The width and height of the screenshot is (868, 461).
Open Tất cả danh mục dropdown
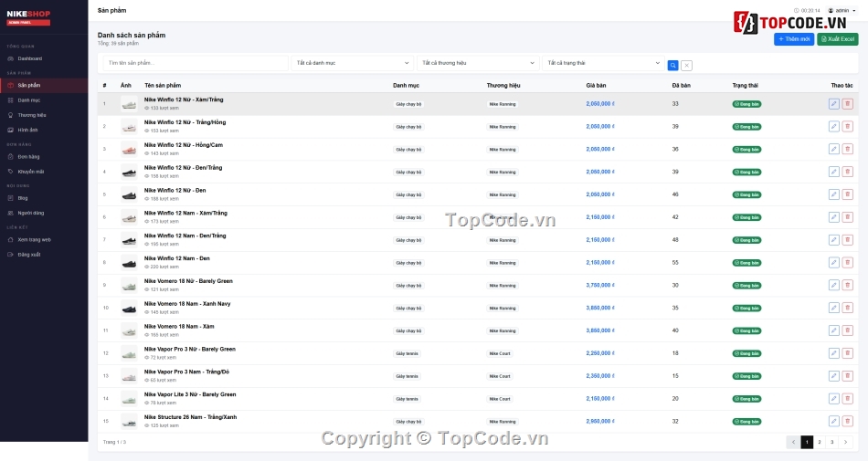(x=352, y=63)
